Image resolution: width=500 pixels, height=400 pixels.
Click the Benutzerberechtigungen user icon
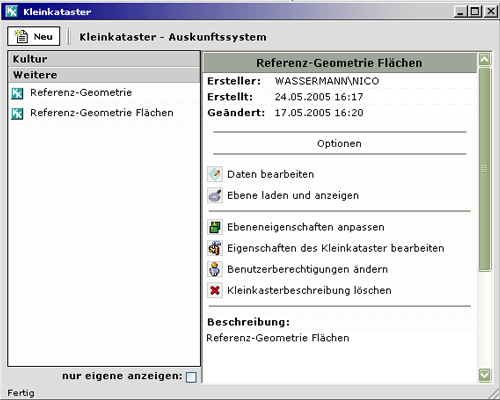tap(215, 269)
